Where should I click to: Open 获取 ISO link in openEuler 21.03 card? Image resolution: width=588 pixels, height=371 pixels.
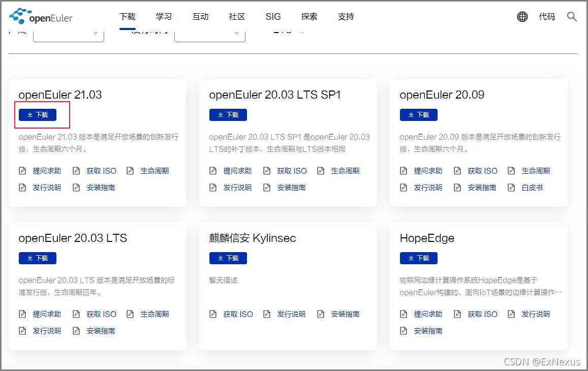pos(101,171)
